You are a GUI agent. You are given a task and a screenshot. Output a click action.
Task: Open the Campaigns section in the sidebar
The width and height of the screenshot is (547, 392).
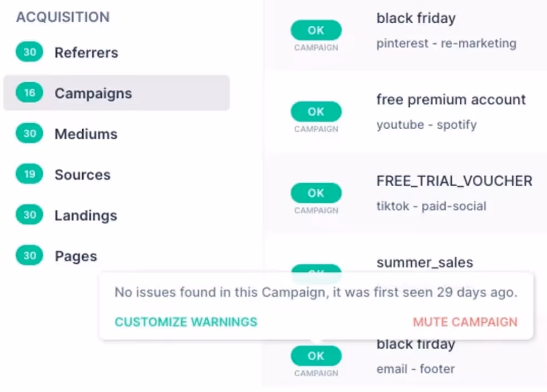point(93,92)
